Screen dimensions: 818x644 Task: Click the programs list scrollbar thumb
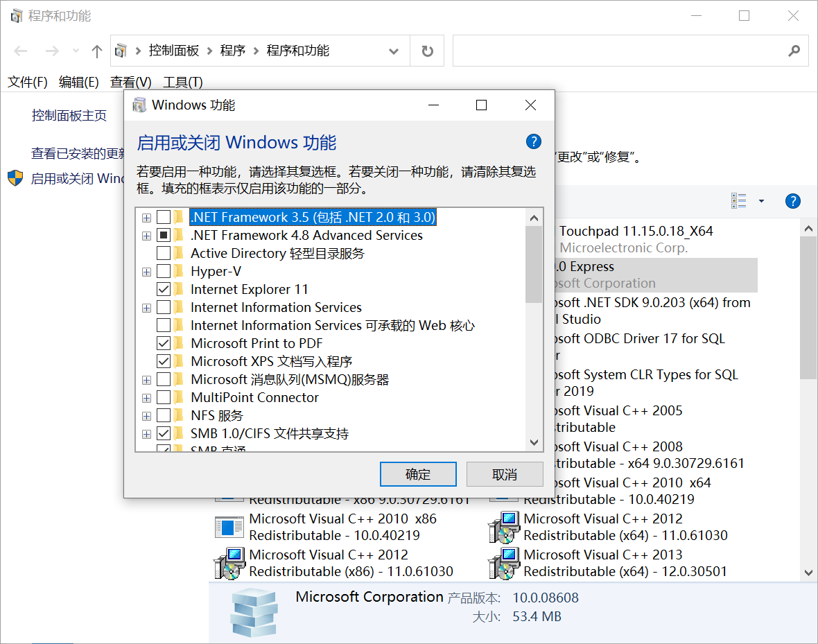point(808,308)
